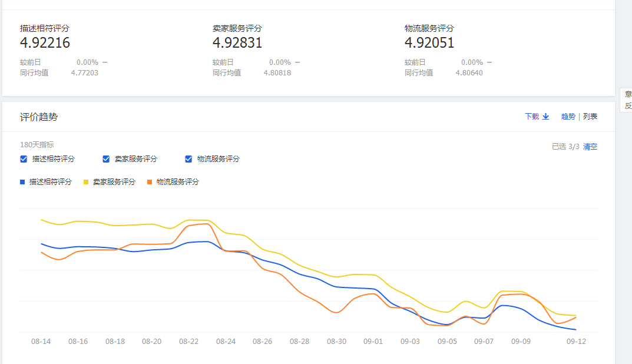Click the 清空 link to clear selections
Screen dimensions: 632x364
click(590, 147)
